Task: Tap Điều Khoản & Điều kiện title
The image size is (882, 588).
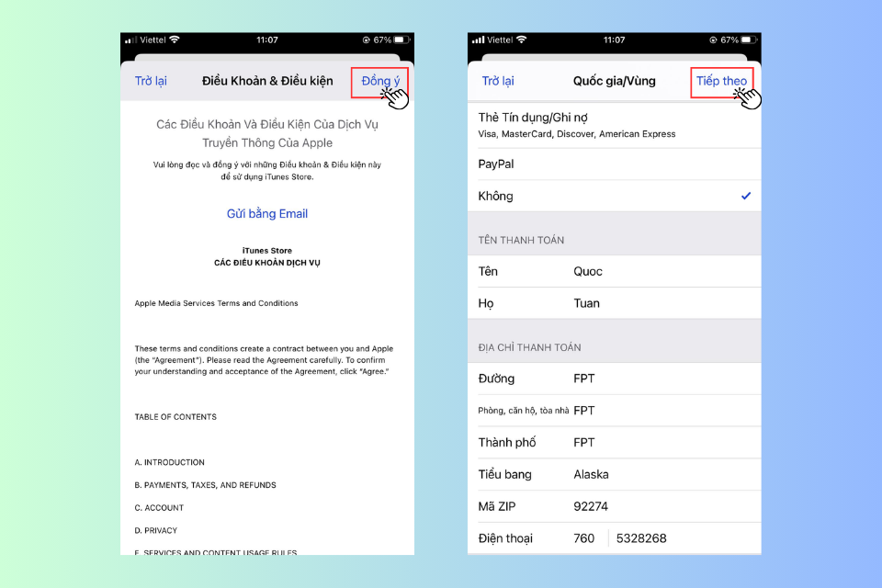Action: 267,81
